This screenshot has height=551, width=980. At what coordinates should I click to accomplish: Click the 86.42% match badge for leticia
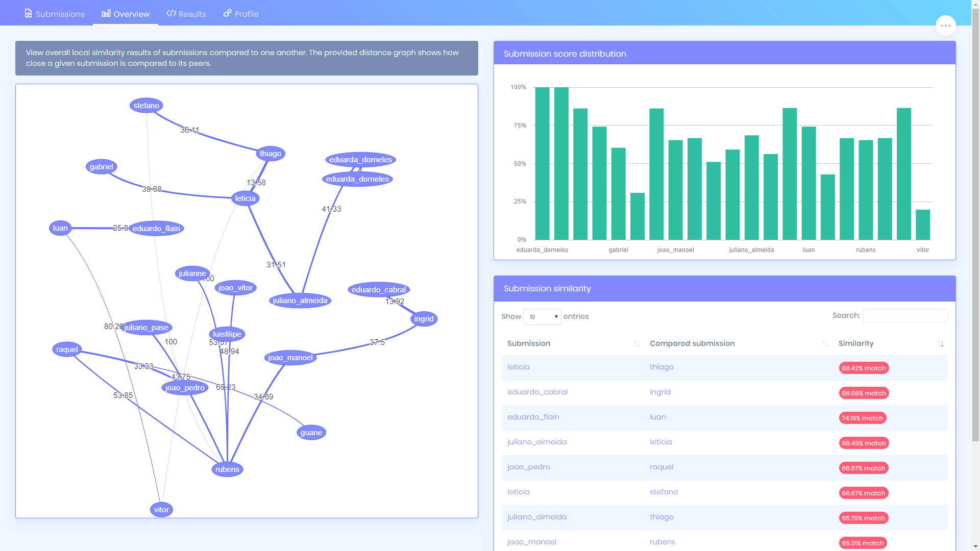point(864,368)
